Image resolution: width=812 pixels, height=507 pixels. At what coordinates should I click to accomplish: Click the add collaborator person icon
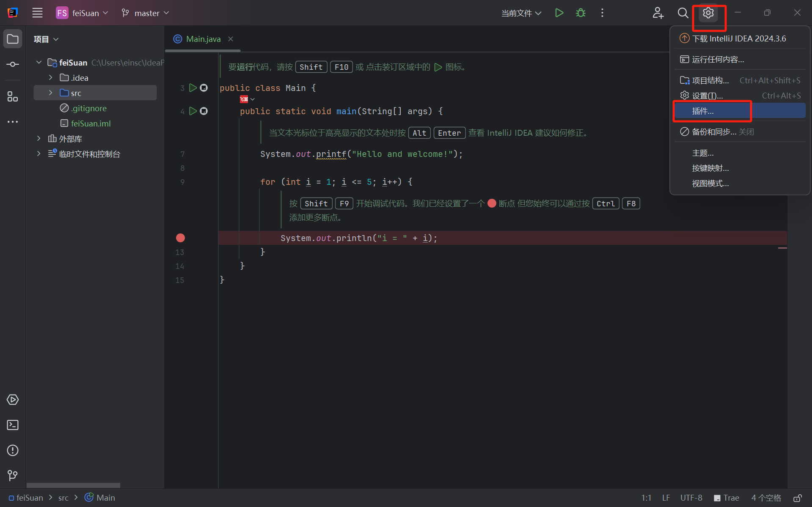click(658, 13)
